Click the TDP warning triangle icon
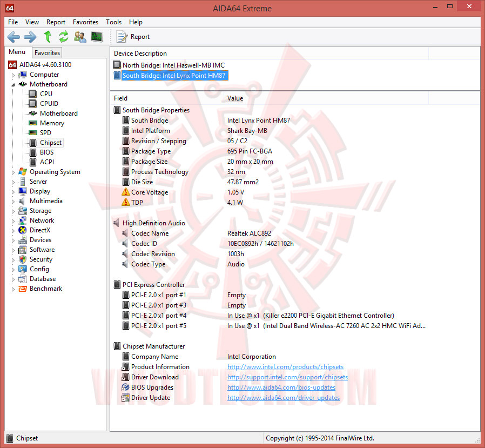 point(126,202)
